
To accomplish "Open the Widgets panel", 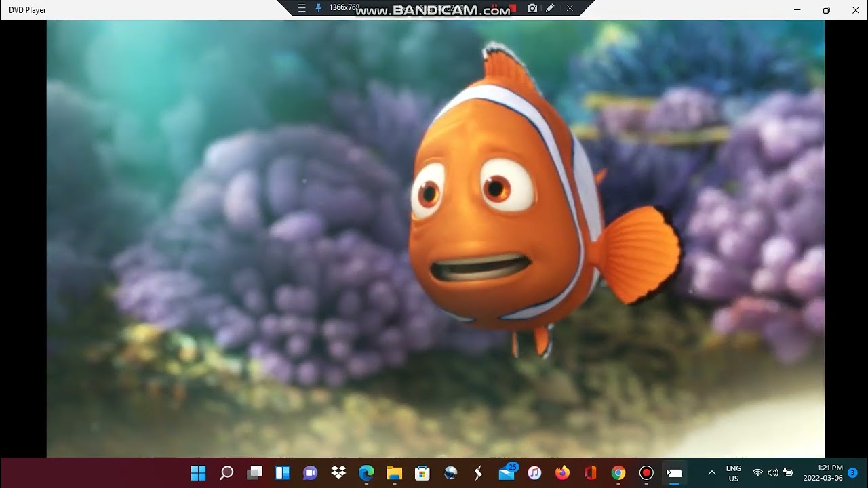I will 282,473.
